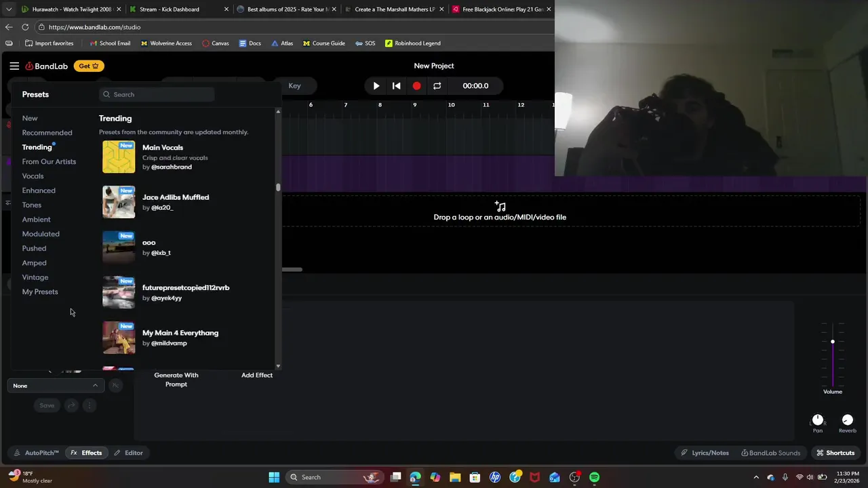Switch to the AutoPitch tab
The image size is (868, 488).
point(37,453)
